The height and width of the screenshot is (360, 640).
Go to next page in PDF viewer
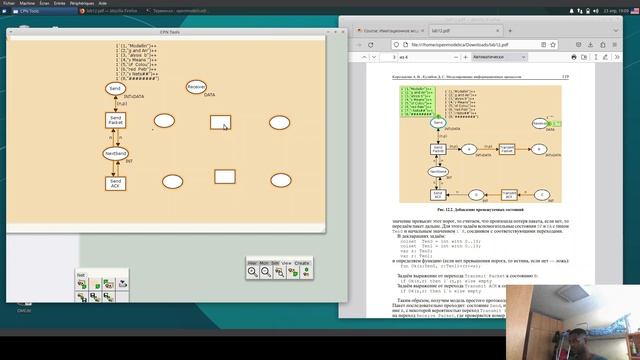(x=374, y=57)
